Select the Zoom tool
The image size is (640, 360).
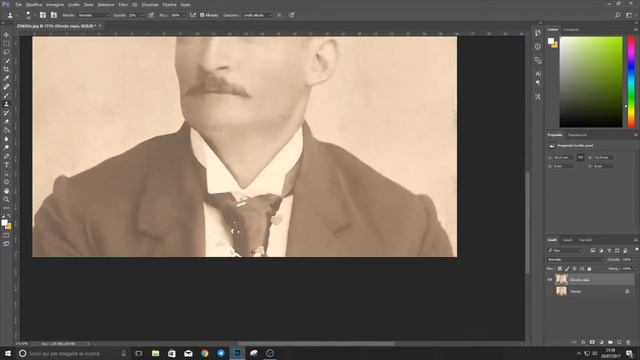[x=6, y=199]
